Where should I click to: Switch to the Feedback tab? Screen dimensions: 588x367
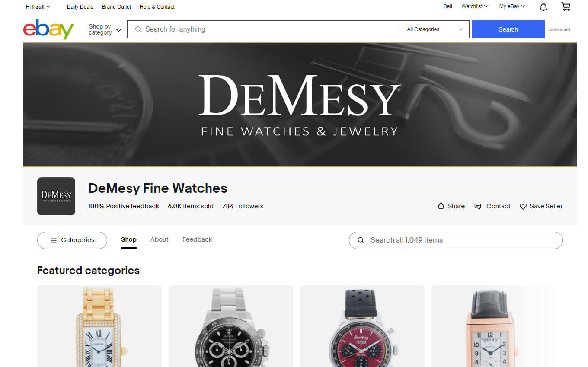coord(197,239)
